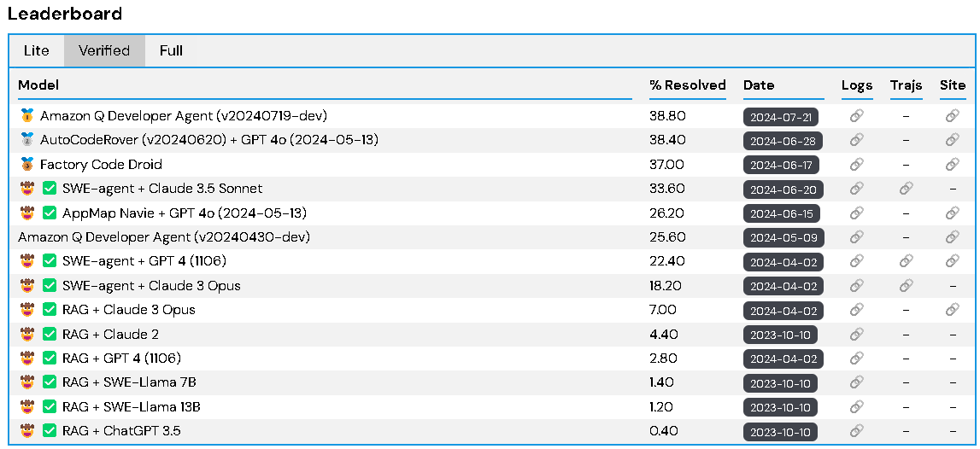Open site link for AutoCodeRover row
Image resolution: width=980 pixels, height=449 pixels.
[952, 140]
